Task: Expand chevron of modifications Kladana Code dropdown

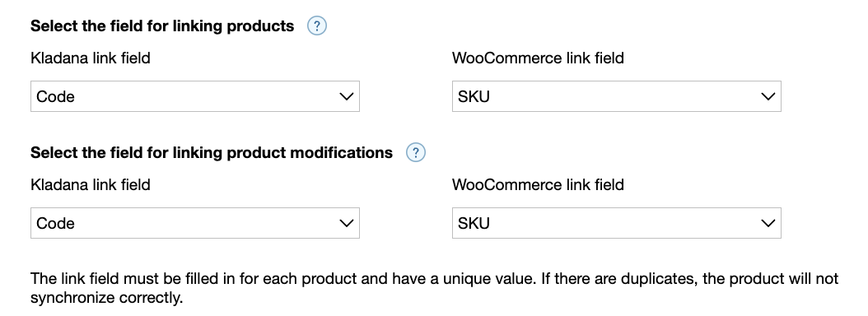Action: pyautogui.click(x=346, y=223)
